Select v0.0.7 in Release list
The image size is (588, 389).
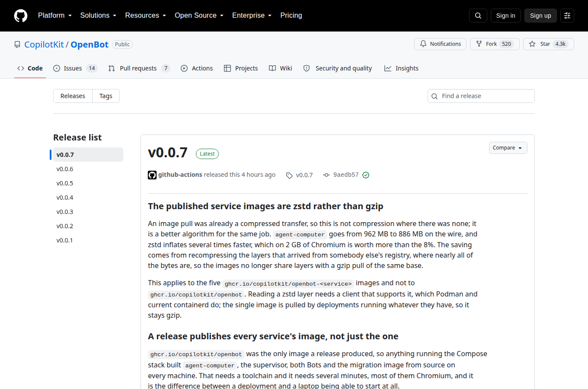click(x=88, y=155)
